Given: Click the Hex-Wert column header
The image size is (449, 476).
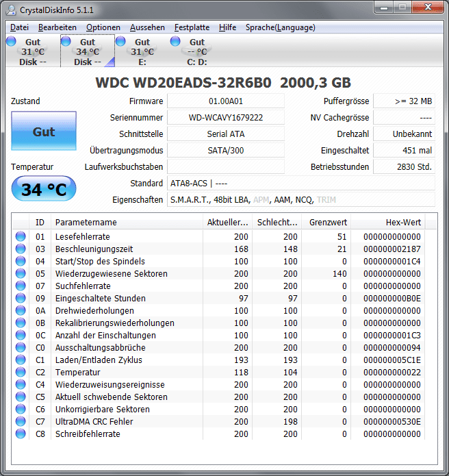Looking at the screenshot, I should coord(387,222).
